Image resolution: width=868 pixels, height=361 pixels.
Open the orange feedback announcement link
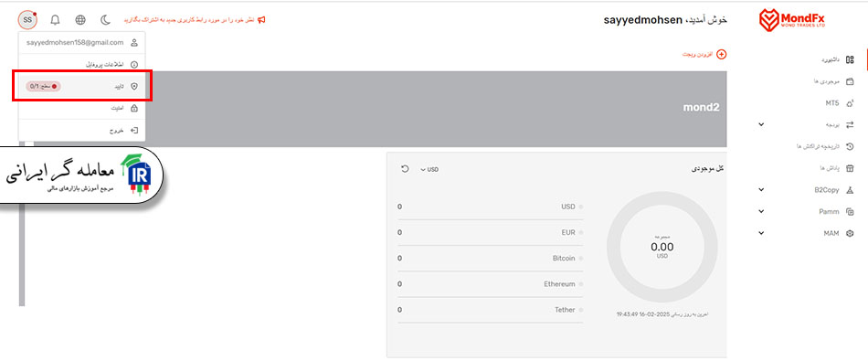click(189, 20)
